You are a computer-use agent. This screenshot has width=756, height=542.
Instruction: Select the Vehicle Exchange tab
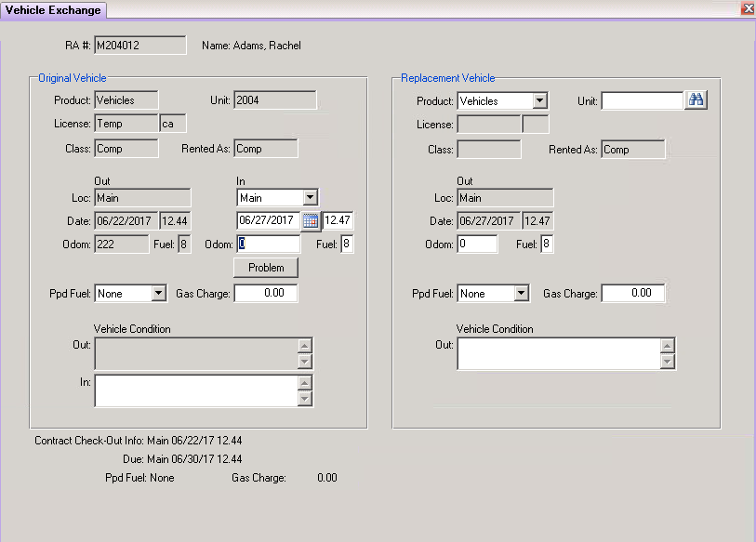[53, 10]
